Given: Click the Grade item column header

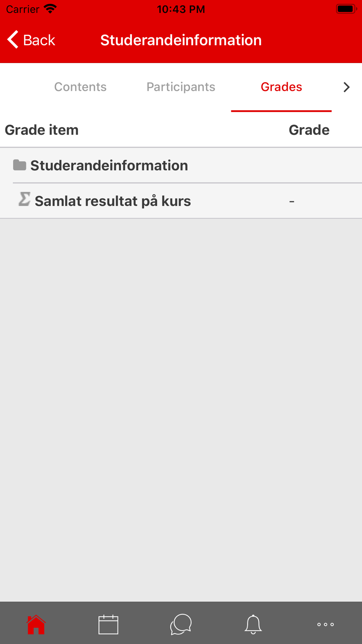Looking at the screenshot, I should tap(42, 130).
